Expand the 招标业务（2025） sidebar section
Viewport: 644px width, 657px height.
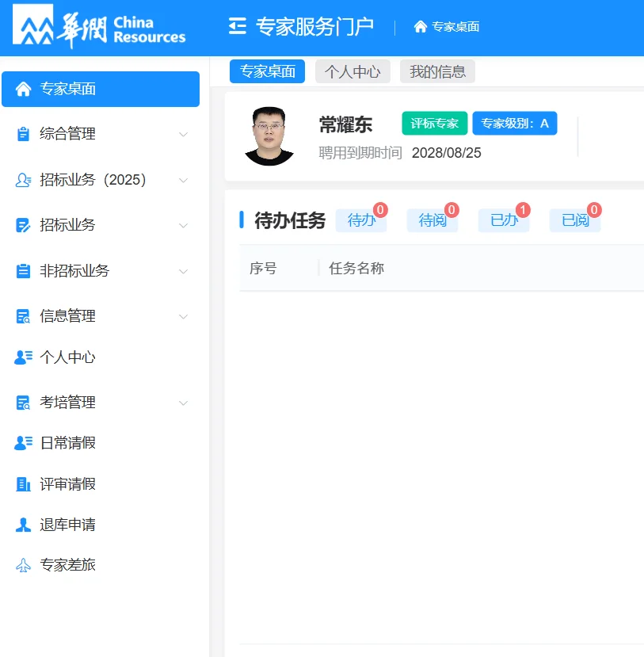click(183, 180)
